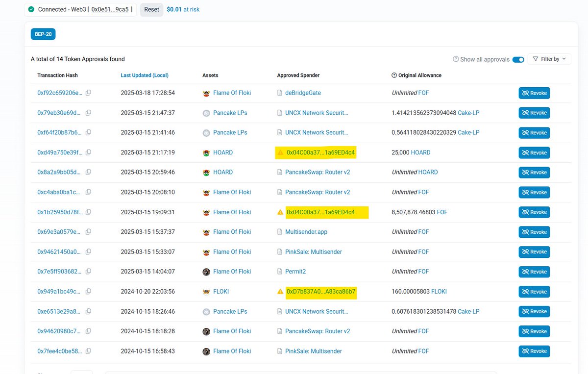Click the help icon next to Original Allowance
The width and height of the screenshot is (588, 374).
pyautogui.click(x=394, y=75)
